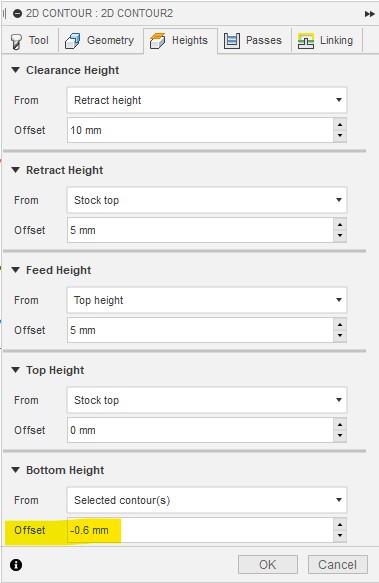Open Feed Height Top height dropdown
Viewport: 379px width, 583px height.
pyautogui.click(x=207, y=300)
